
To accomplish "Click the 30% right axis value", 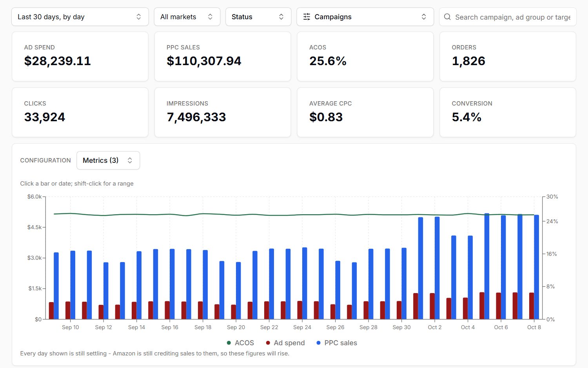I will [x=552, y=197].
